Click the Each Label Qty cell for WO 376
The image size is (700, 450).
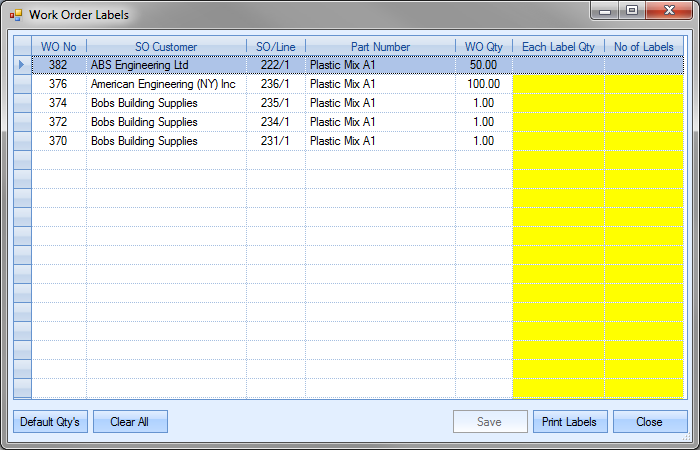click(x=558, y=84)
